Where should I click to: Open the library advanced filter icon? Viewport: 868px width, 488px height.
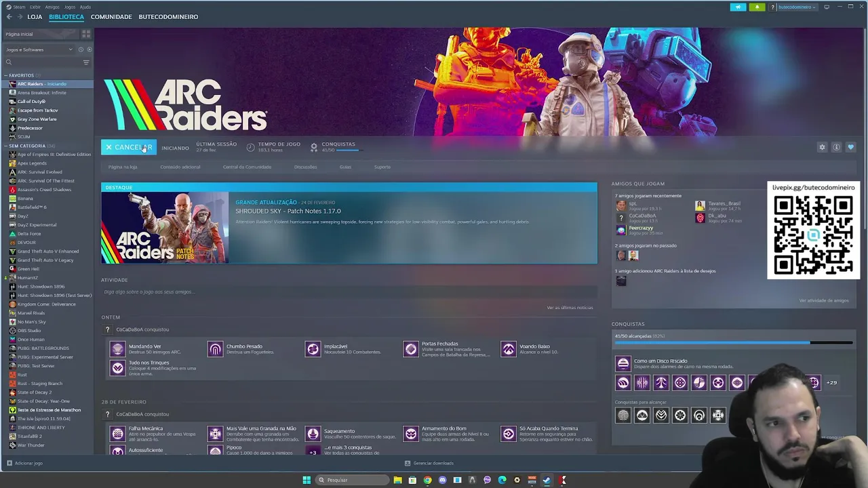86,62
